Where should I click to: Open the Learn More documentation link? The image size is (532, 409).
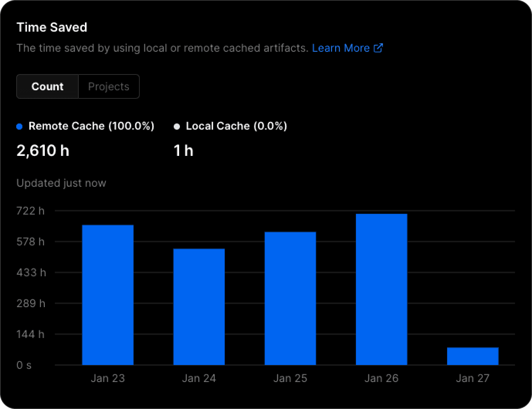(341, 47)
